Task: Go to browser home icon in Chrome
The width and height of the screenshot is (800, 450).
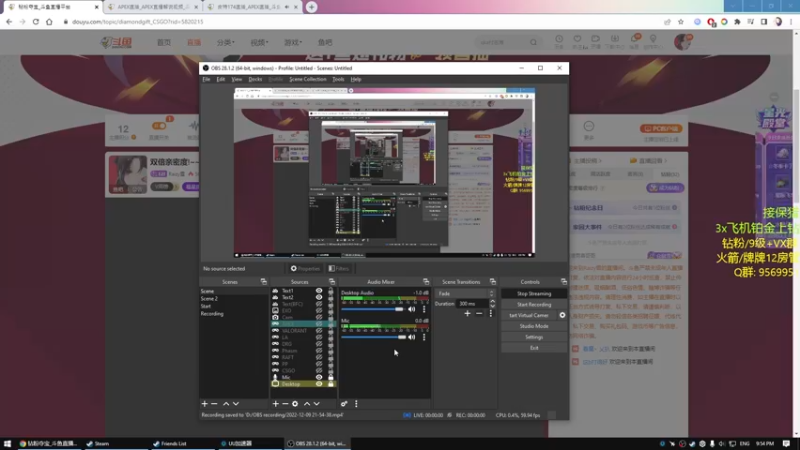Action: click(x=49, y=22)
